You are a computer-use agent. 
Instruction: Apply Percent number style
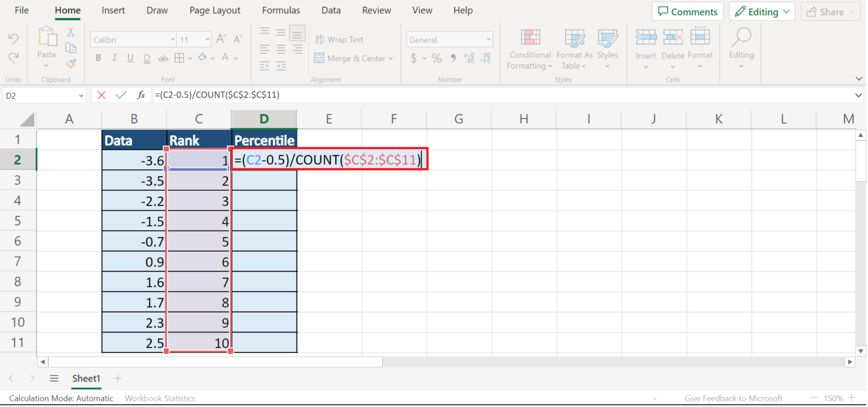click(x=436, y=58)
